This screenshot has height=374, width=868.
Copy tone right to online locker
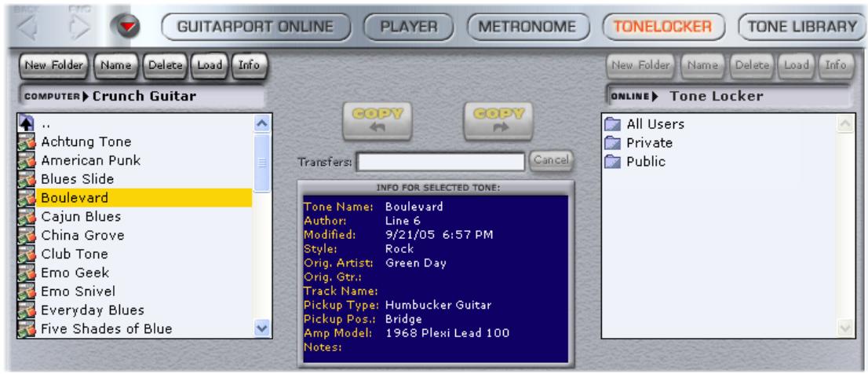click(498, 121)
